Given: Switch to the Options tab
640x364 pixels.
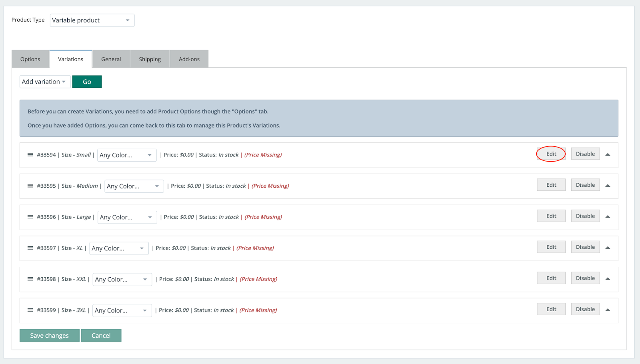Looking at the screenshot, I should click(30, 59).
